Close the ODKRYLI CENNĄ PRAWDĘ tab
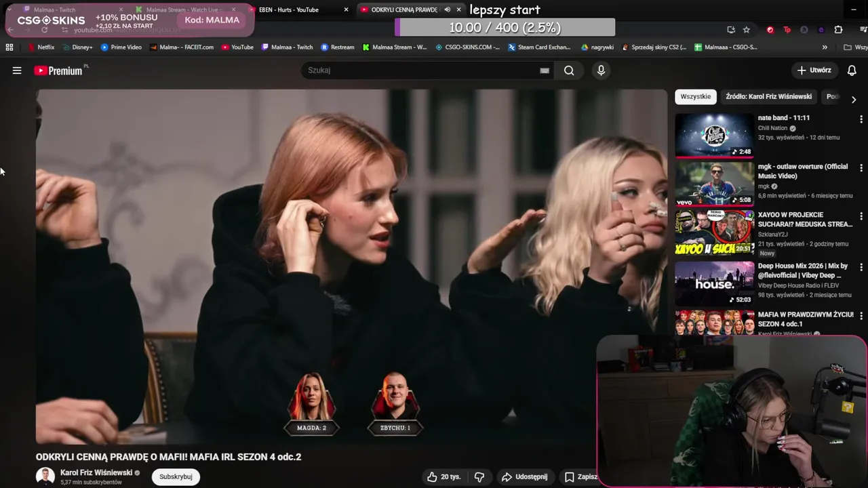The image size is (868, 488). [x=459, y=9]
